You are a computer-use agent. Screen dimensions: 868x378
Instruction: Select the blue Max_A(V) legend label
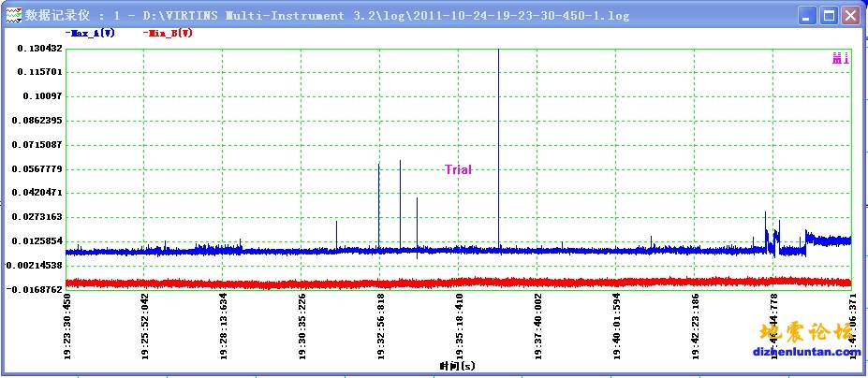pyautogui.click(x=92, y=34)
